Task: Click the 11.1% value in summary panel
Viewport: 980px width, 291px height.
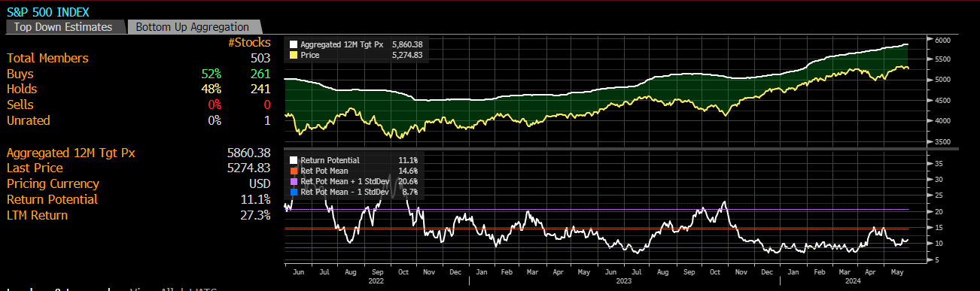Action: point(256,200)
